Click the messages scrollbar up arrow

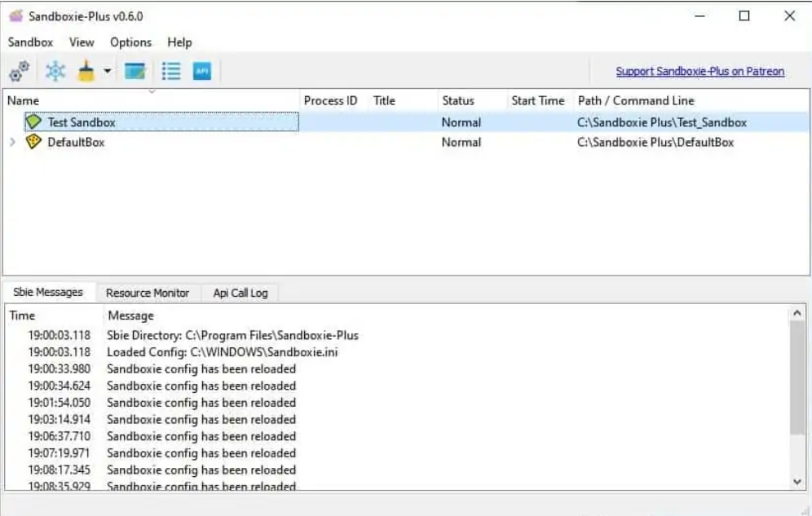click(x=797, y=312)
